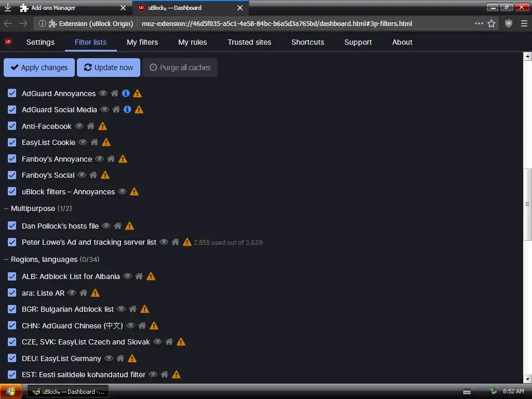Open page actions three-dots menu
The width and height of the screenshot is (532, 399).
[478, 23]
